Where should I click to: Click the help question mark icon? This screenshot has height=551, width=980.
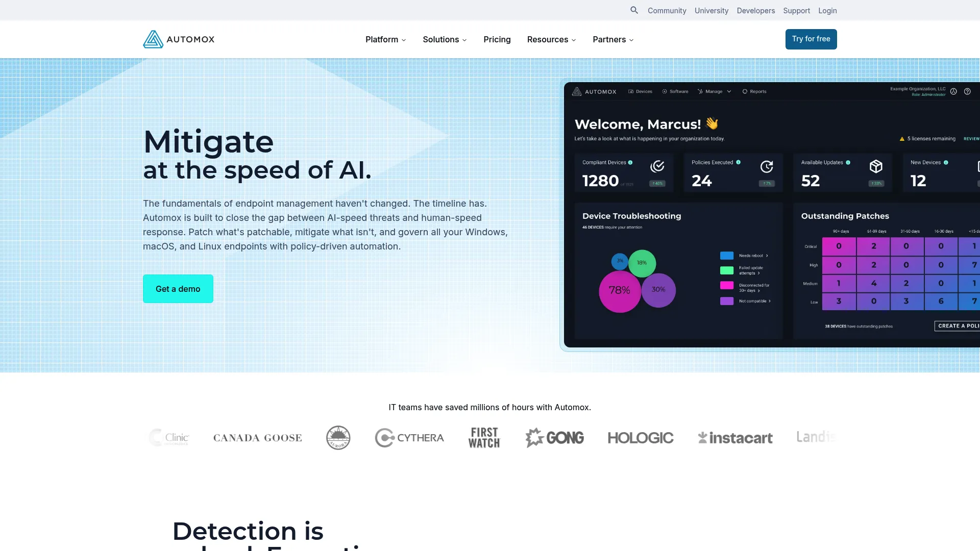(967, 91)
